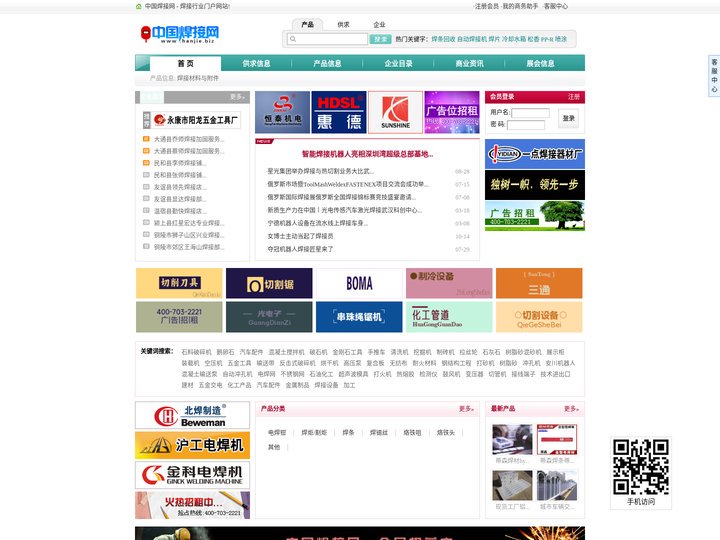Open the HDSL 惠德 banner ad
The width and height of the screenshot is (720, 540).
click(x=339, y=112)
